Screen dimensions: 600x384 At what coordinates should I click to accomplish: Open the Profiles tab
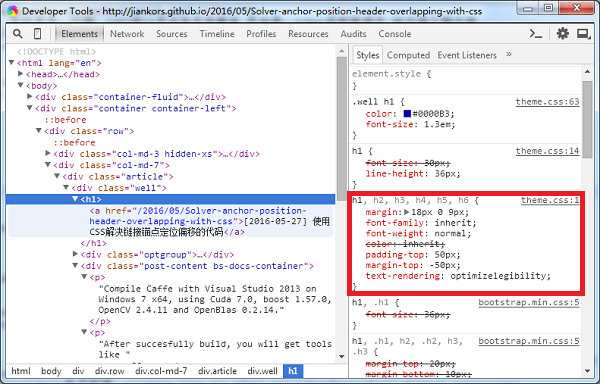click(261, 34)
